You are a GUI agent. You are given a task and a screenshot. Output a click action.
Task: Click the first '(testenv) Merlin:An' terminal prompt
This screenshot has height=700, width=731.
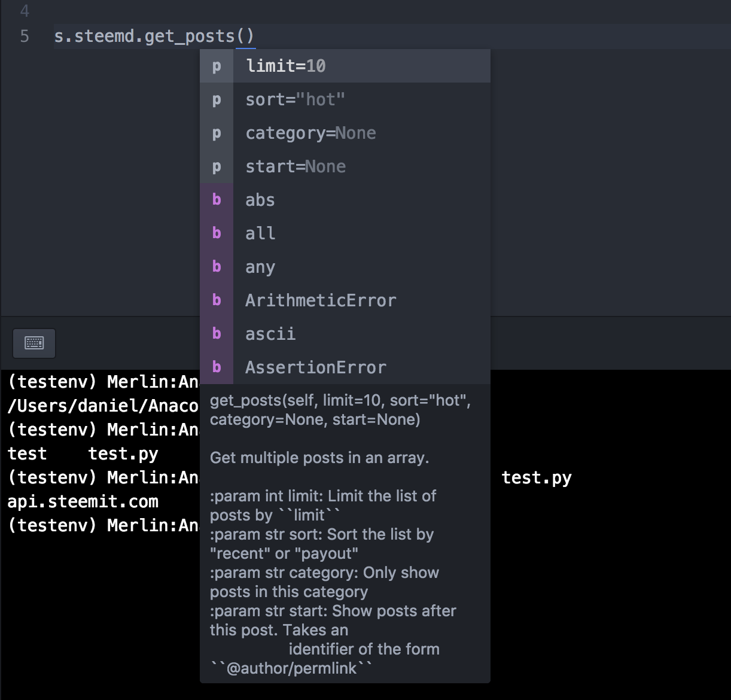click(x=103, y=382)
